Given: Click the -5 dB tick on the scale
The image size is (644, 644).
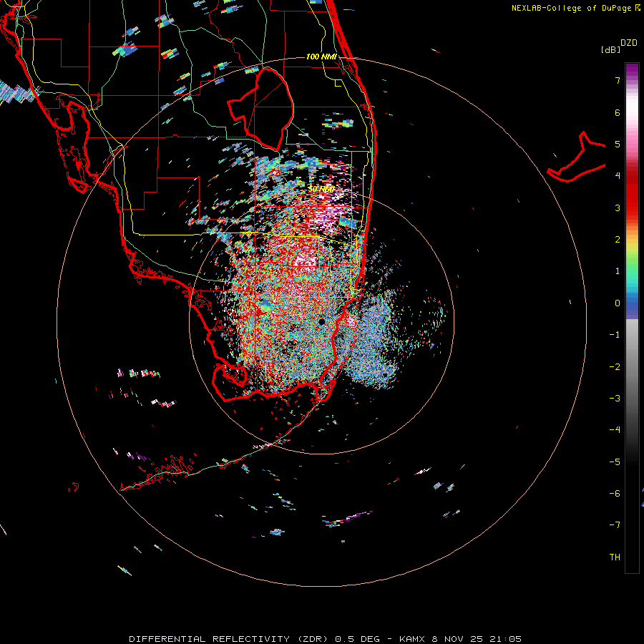Looking at the screenshot, I should click(x=615, y=462).
